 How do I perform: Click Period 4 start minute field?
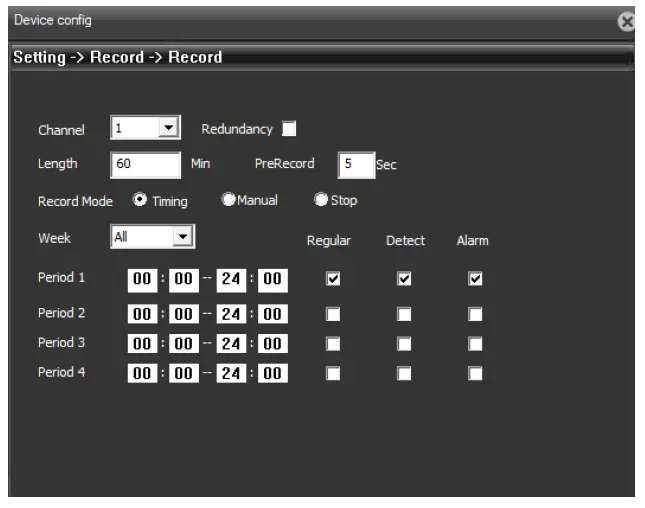point(184,373)
